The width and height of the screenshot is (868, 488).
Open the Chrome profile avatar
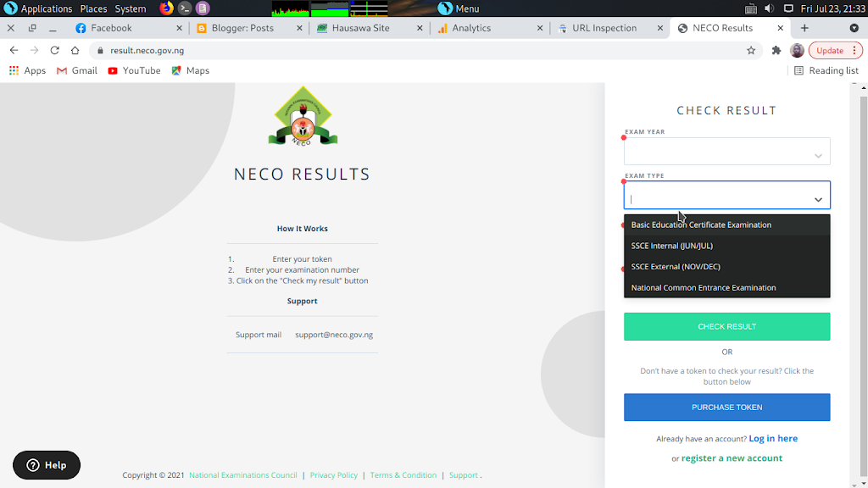pos(797,50)
